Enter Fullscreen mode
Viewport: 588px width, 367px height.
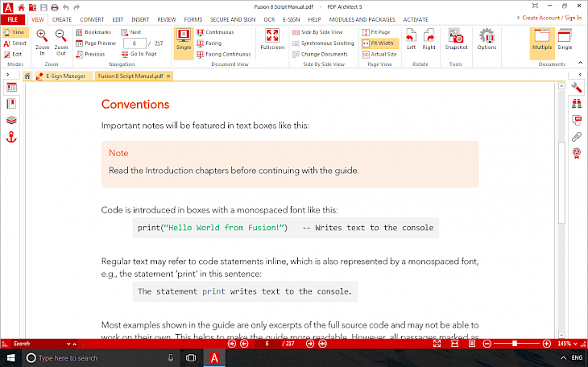click(x=272, y=39)
